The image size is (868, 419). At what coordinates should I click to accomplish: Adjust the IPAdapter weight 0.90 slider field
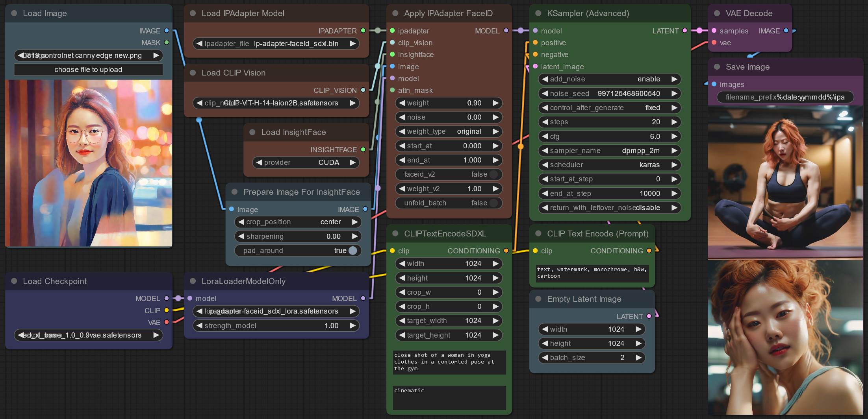[x=449, y=103]
